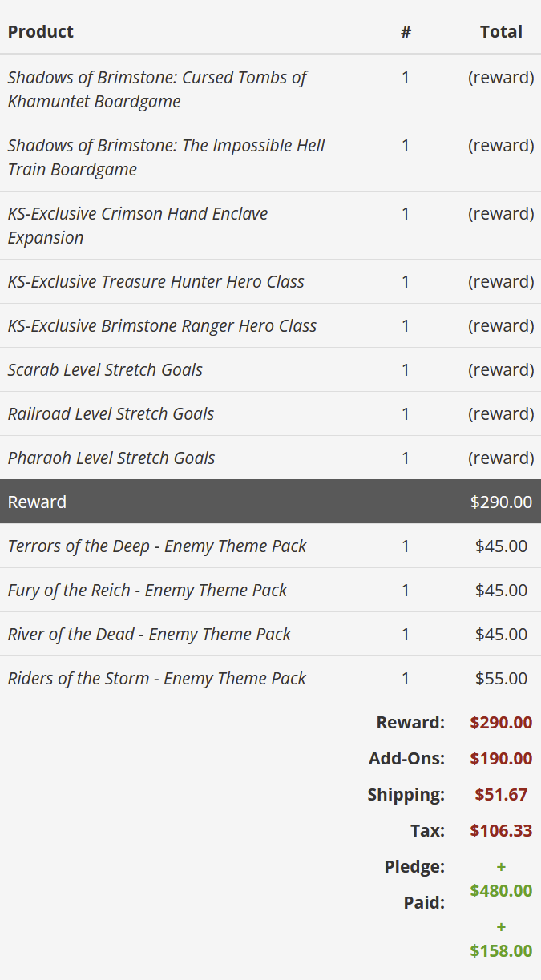Click the Product column header
Viewport: 541px width, 980px height.
pyautogui.click(x=40, y=31)
